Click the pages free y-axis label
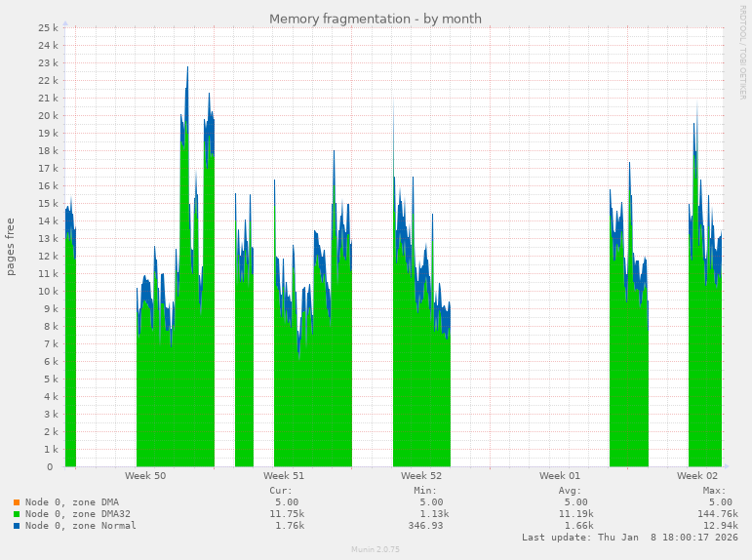Image resolution: width=752 pixels, height=560 pixels. tap(11, 247)
